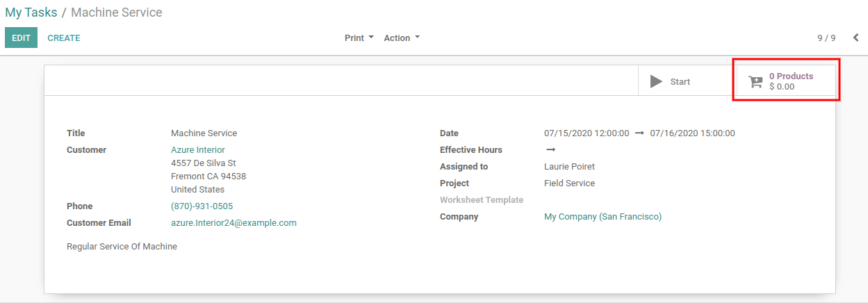
Task: Email azure.Interior24@example.com
Action: point(234,223)
